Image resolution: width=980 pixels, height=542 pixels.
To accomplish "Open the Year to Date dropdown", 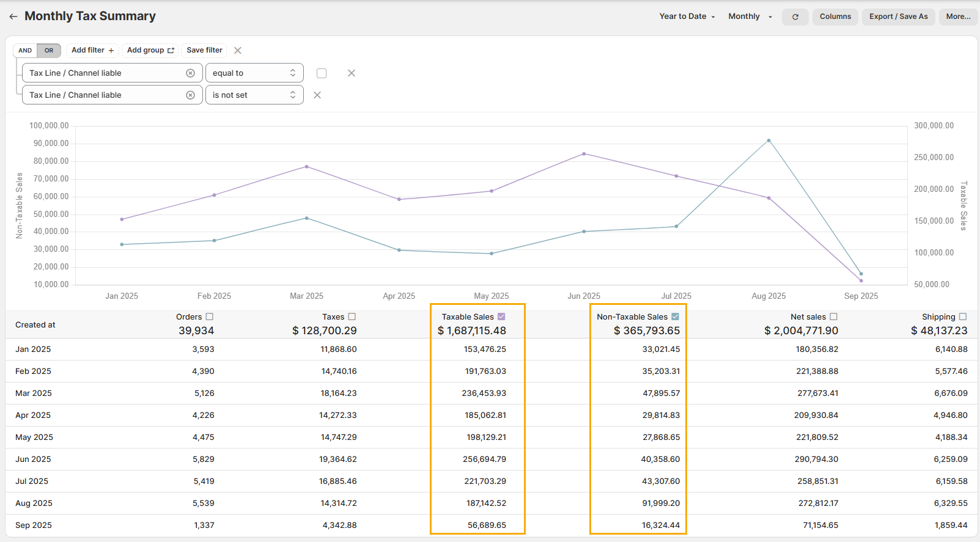I will tap(687, 16).
